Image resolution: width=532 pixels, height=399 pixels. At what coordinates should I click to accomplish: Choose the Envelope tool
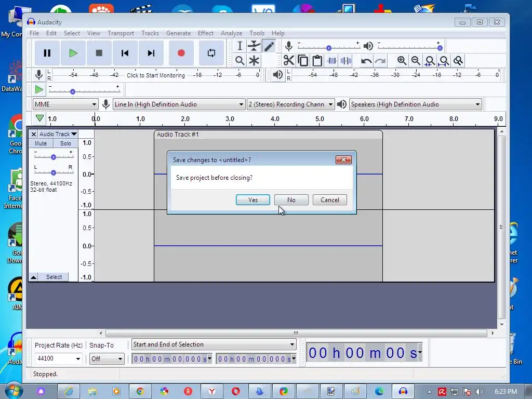pos(254,46)
